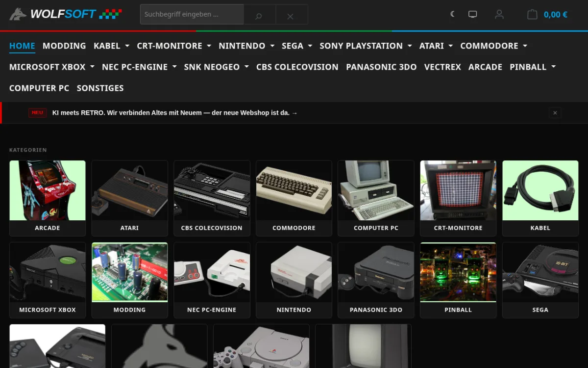Open the Kabel cable category image
The height and width of the screenshot is (368, 588).
(540, 190)
